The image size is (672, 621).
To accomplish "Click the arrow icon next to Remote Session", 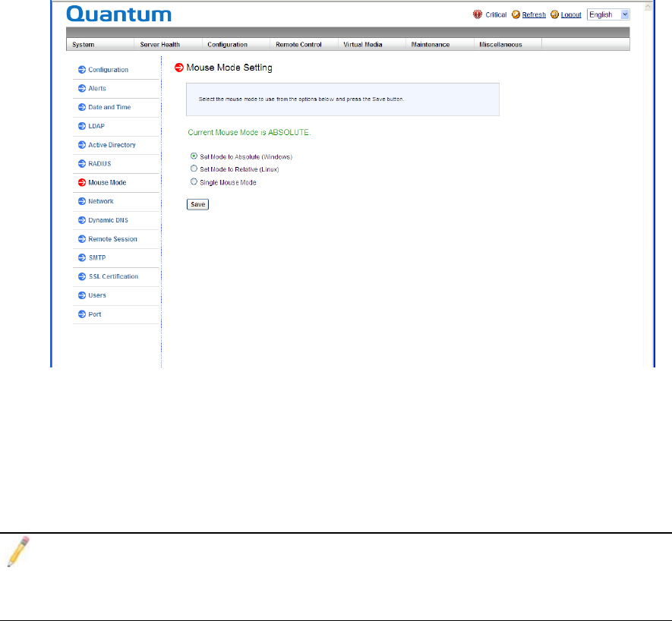I will click(x=82, y=239).
